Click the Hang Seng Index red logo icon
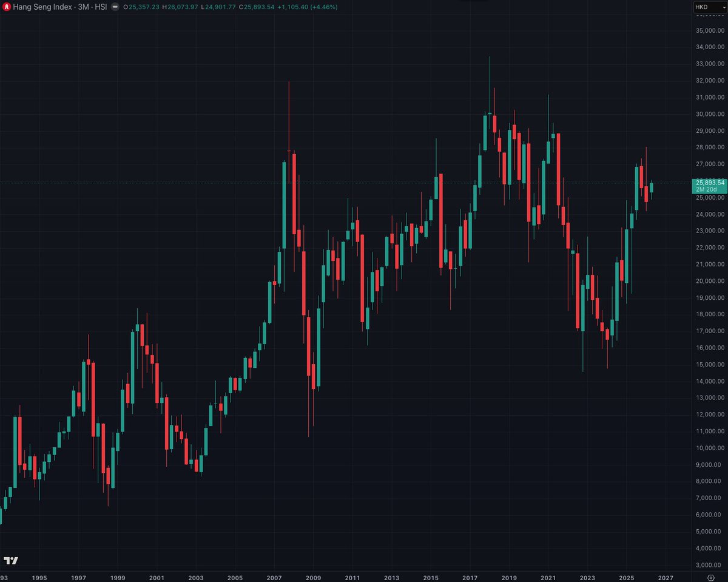Viewport: 728px width, 582px height. pyautogui.click(x=7, y=7)
